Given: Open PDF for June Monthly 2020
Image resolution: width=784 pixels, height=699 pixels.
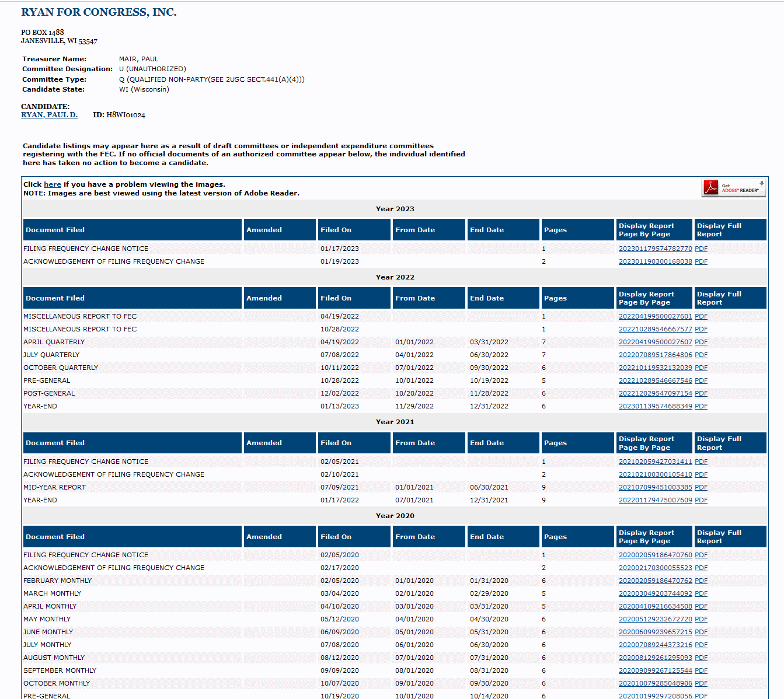Looking at the screenshot, I should (701, 632).
